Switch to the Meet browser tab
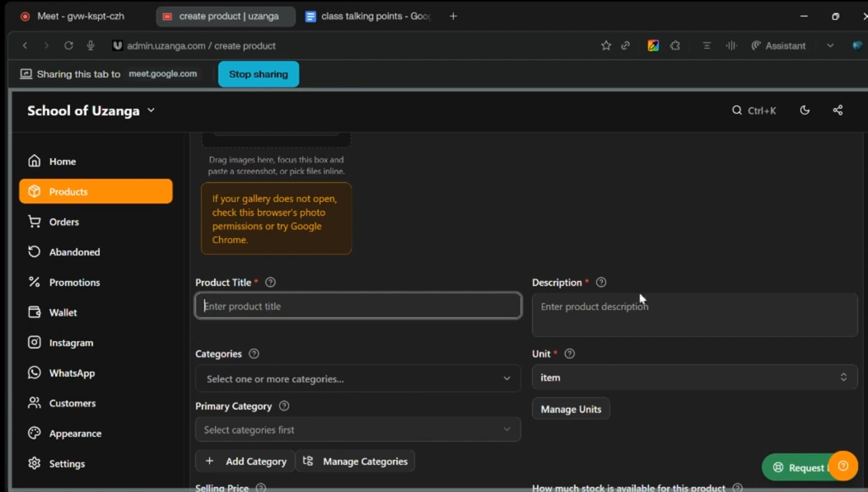 [80, 16]
